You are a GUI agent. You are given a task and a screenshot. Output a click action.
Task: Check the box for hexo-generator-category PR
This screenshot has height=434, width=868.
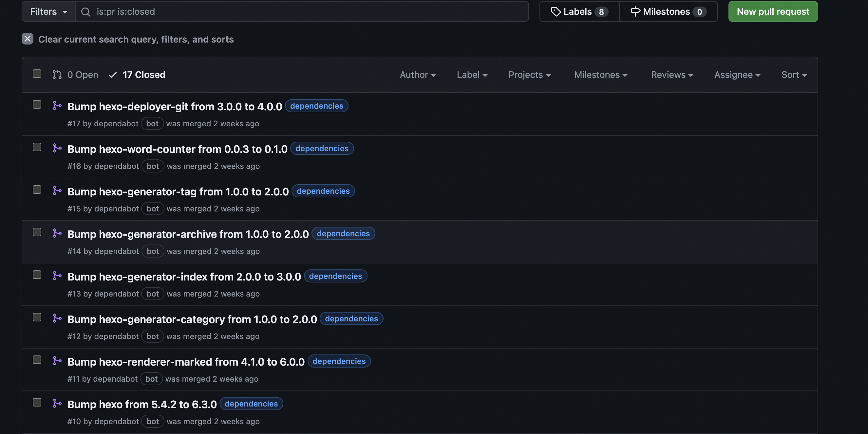(37, 317)
